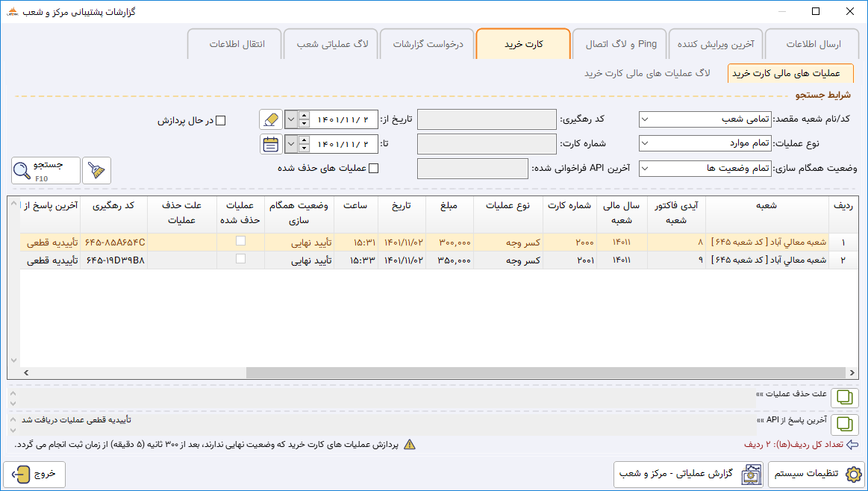Open the نوع عملیات dropdown

coord(705,143)
